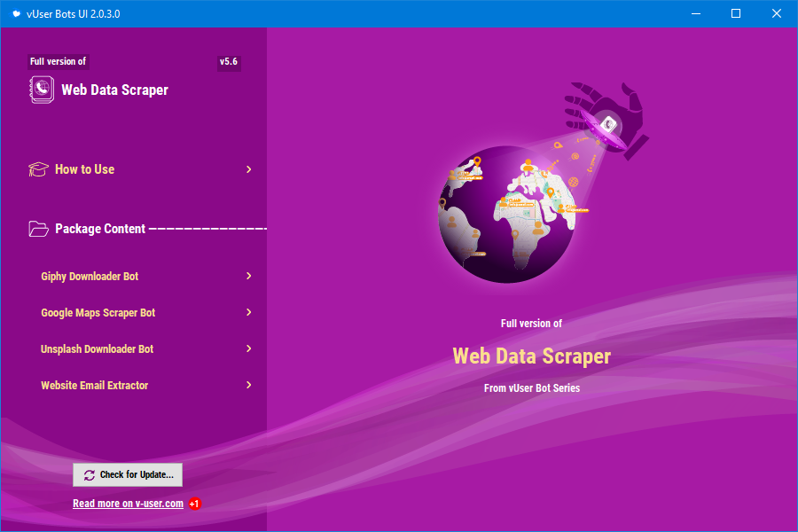
Task: Click the Package Content heading
Action: (x=100, y=229)
